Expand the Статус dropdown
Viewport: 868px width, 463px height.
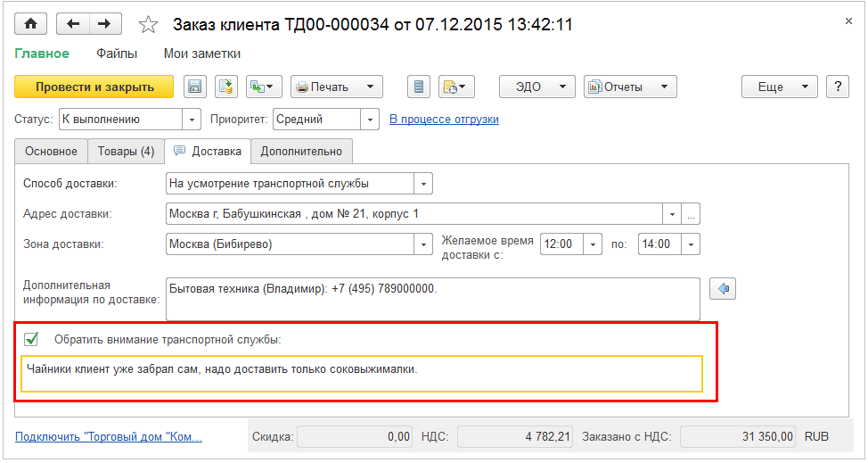(192, 119)
